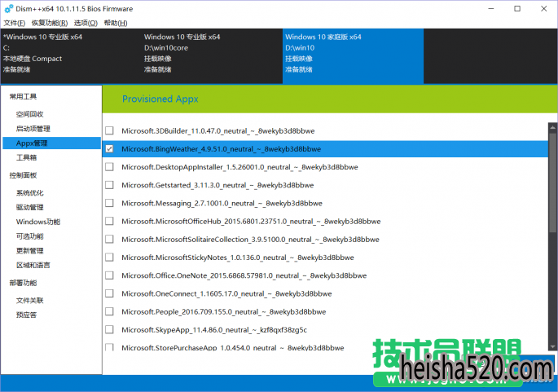Select the Microsoft.Getstarted_3.11.3.0 package name

pos(217,186)
